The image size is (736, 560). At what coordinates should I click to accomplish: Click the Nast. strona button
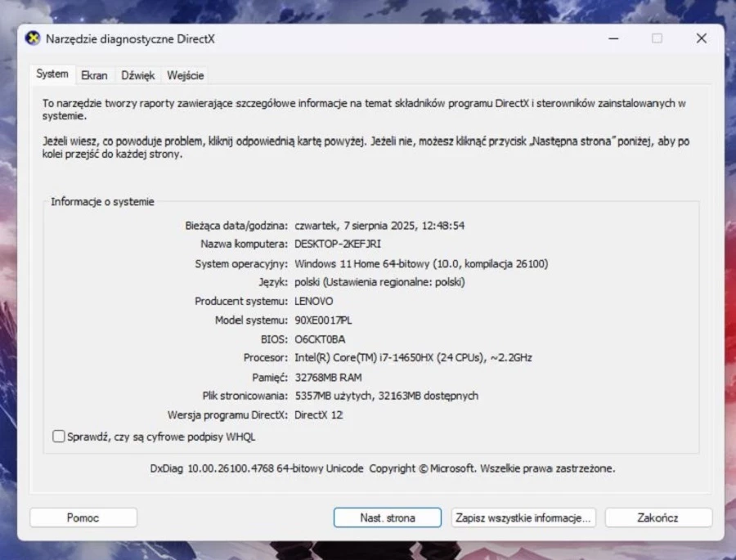(x=388, y=517)
